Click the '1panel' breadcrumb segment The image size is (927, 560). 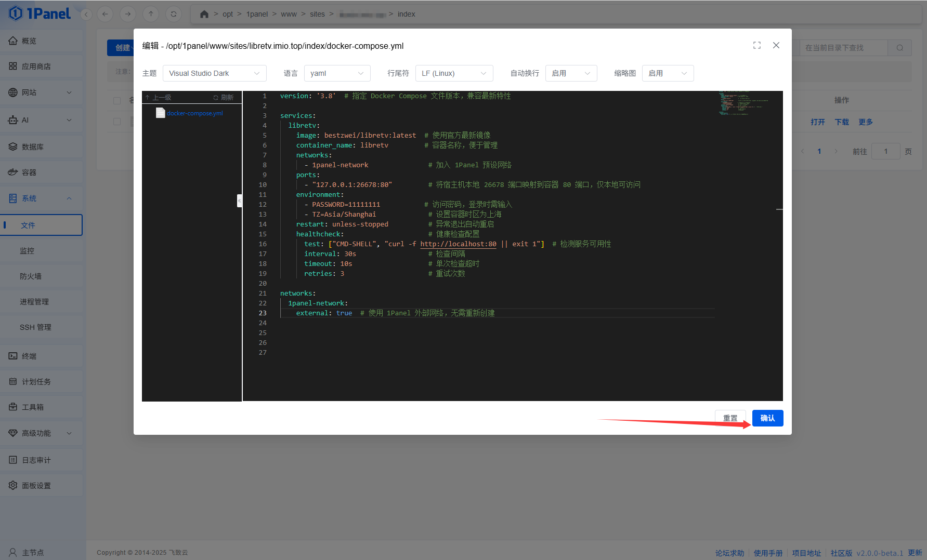click(x=257, y=14)
